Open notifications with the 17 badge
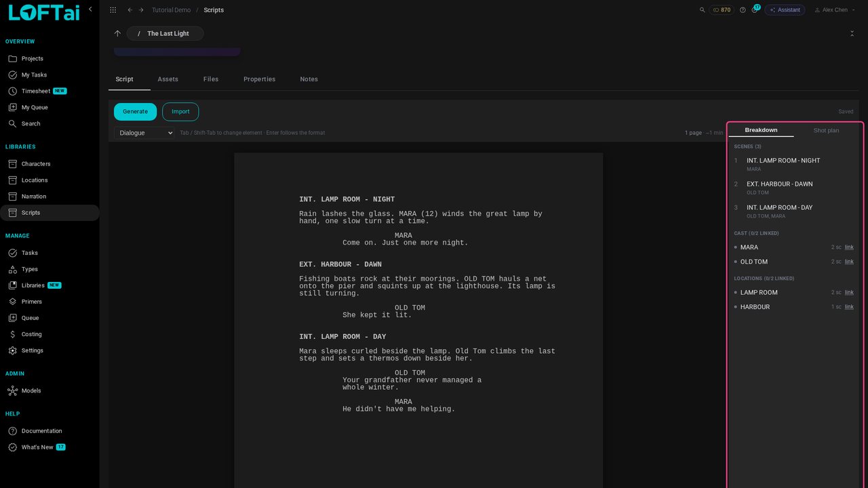 755,9
